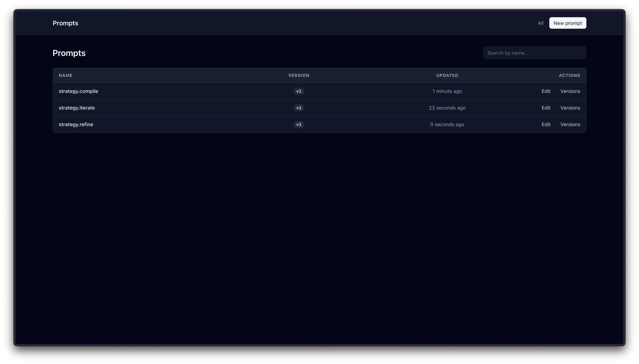Select the strategy.iterate name cell
639x364 pixels.
coord(77,108)
